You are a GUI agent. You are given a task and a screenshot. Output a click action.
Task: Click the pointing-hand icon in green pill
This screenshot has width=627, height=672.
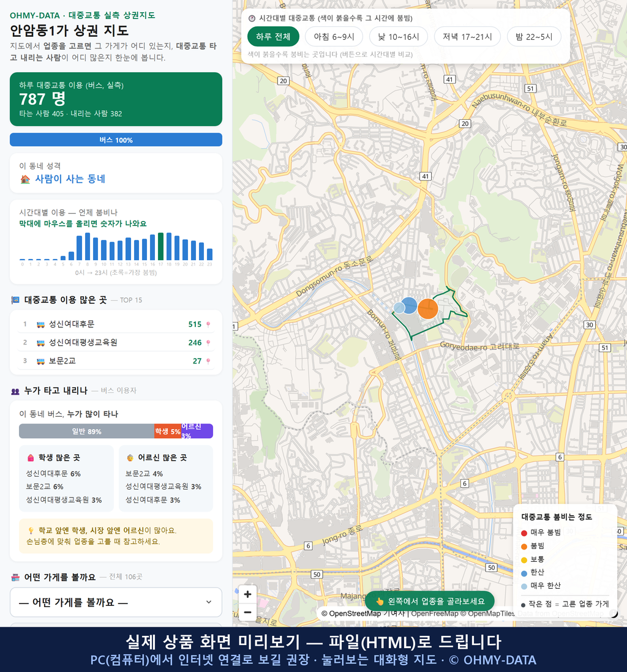[x=380, y=602]
